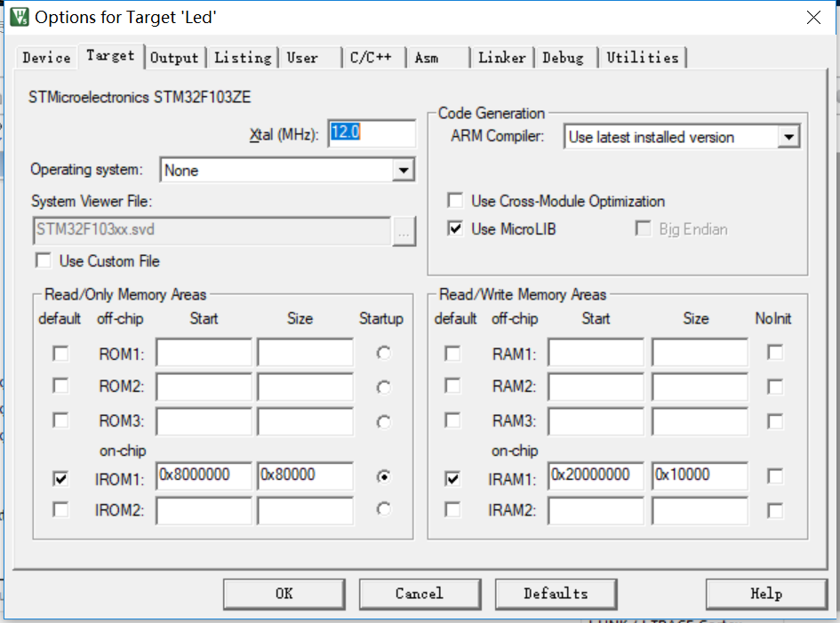The width and height of the screenshot is (840, 623).
Task: Enable Use Cross-Module Optimization
Action: click(x=455, y=200)
